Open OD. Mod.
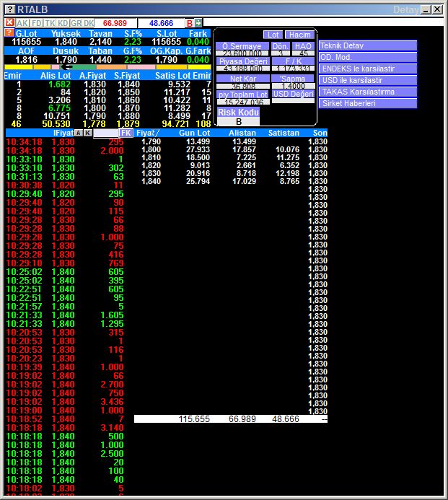 [368, 57]
